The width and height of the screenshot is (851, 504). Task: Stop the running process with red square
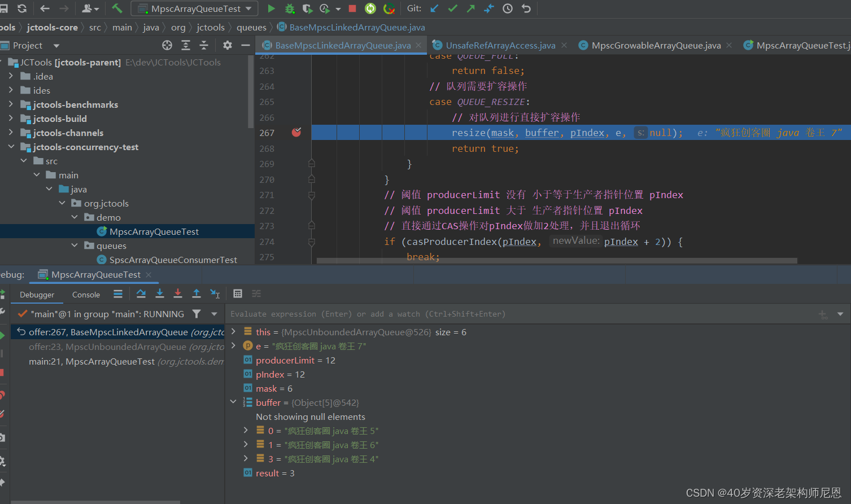[x=352, y=8]
